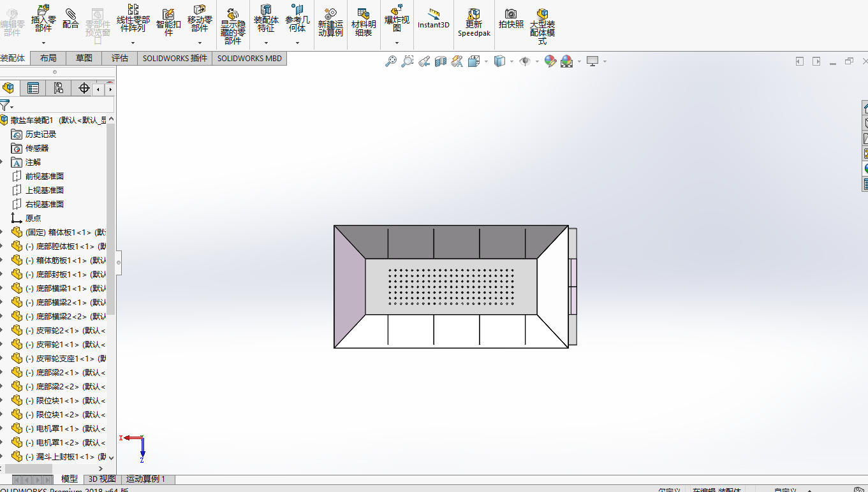Toggle 显示隐藏的零部件
868x492 pixels.
pyautogui.click(x=233, y=25)
